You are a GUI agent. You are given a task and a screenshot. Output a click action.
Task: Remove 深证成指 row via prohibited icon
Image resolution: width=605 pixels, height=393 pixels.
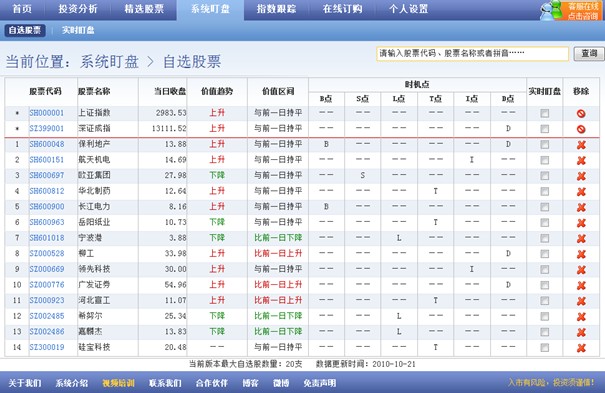[x=581, y=129]
